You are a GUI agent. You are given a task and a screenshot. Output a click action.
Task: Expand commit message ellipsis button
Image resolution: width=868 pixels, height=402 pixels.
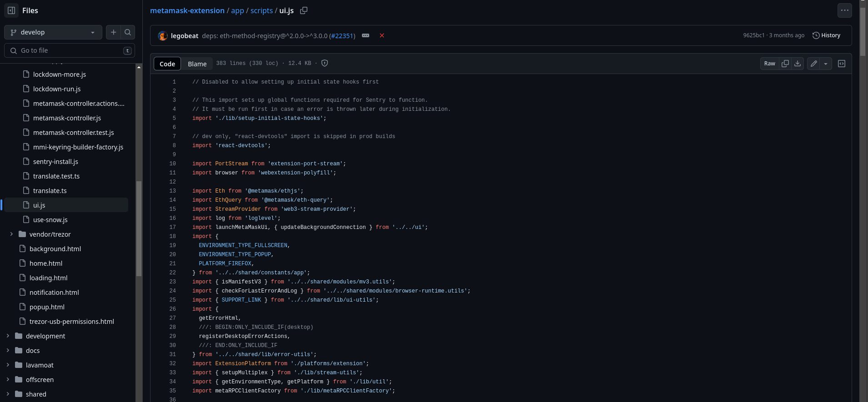(x=366, y=35)
